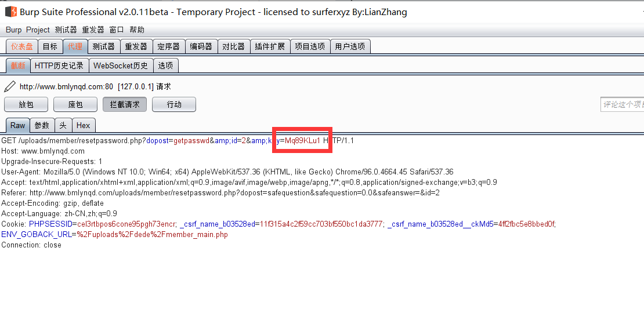This screenshot has height=313, width=644.
Task: Switch to the 参数 view tab
Action: click(x=42, y=126)
